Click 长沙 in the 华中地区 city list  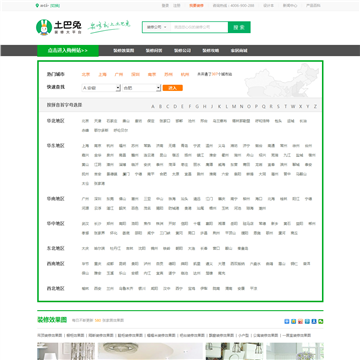(x=98, y=224)
